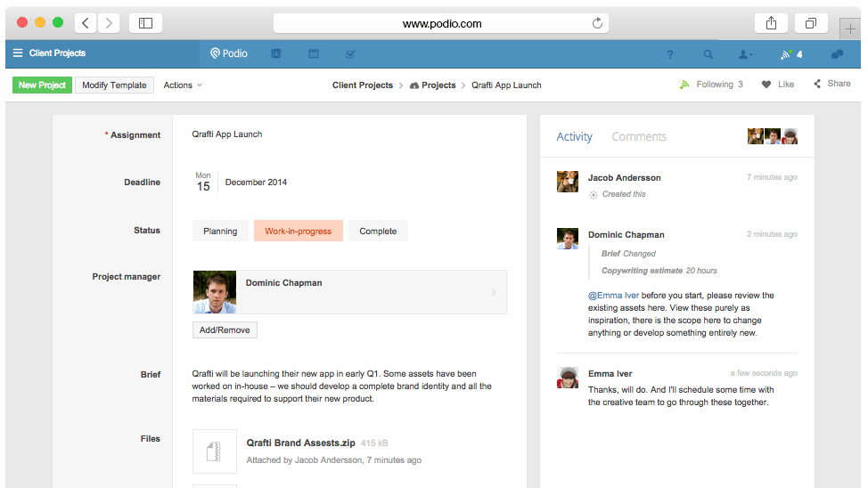The height and width of the screenshot is (488, 868).
Task: Open the Client Projects hamburger menu icon
Action: pyautogui.click(x=18, y=53)
